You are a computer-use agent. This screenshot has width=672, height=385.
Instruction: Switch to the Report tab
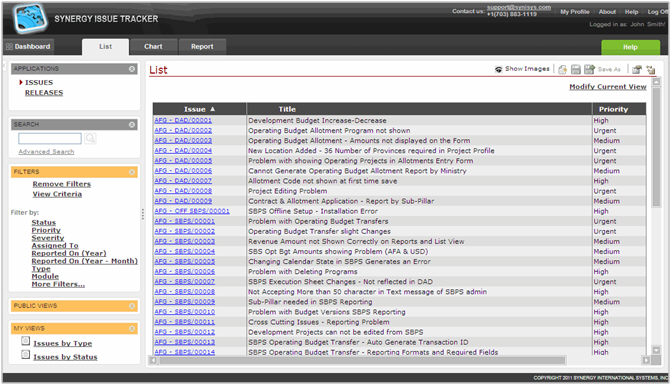202,46
